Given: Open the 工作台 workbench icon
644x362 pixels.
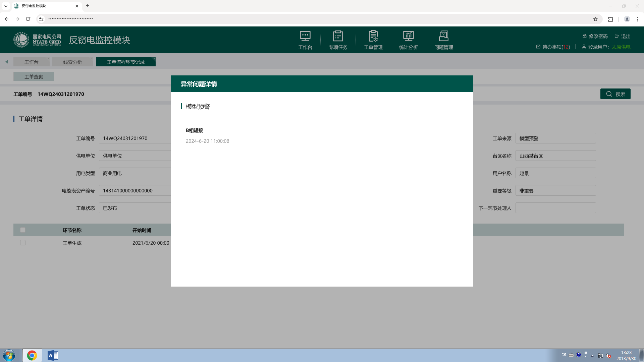Looking at the screenshot, I should tap(305, 36).
